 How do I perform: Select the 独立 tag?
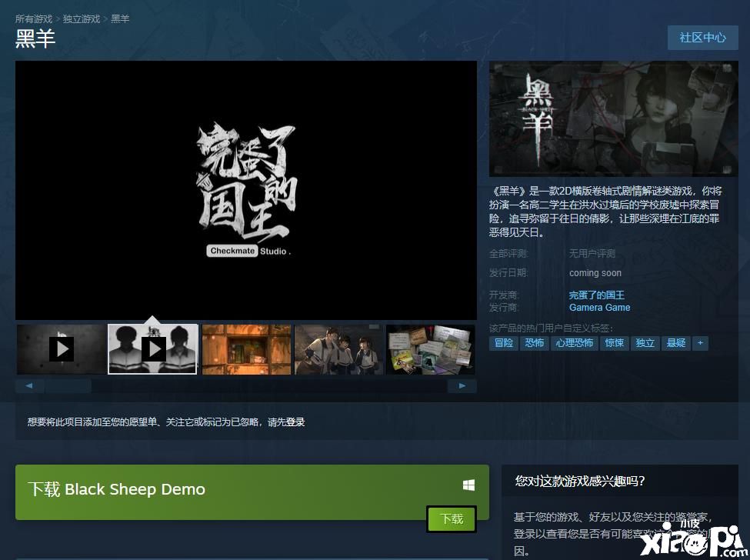click(645, 343)
